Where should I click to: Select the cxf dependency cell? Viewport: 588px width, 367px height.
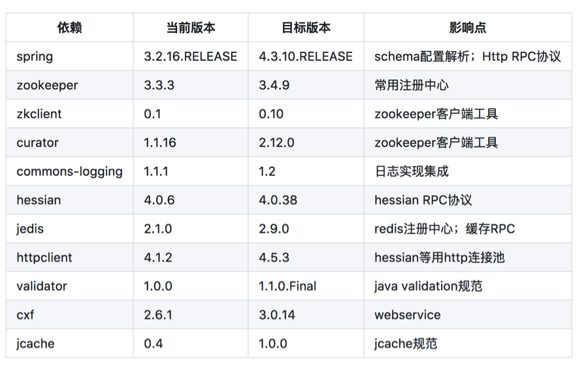click(69, 315)
